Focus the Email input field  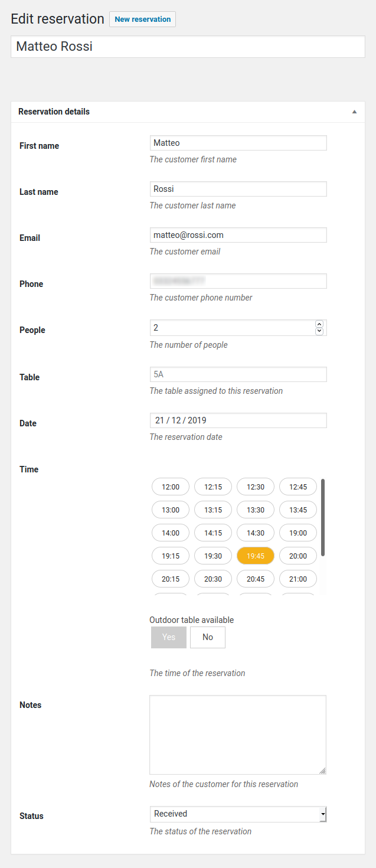coord(238,235)
